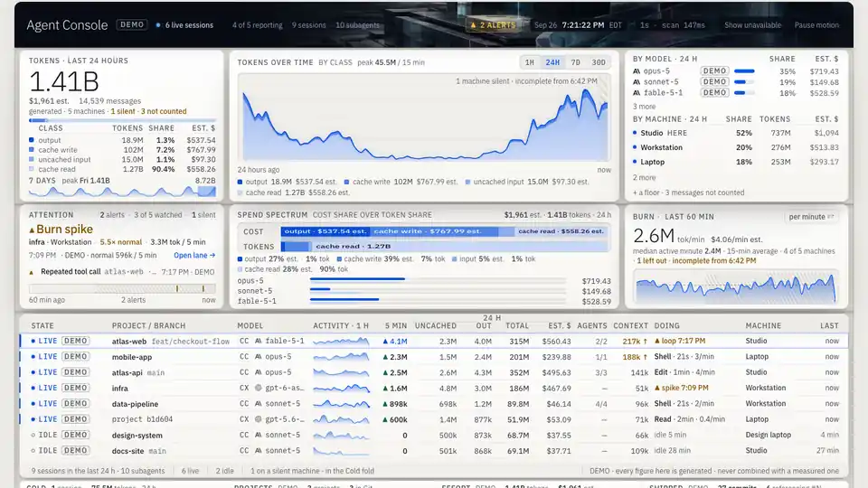Toggle output series in tokens chart legend
Screen dimensions: 868x488
(x=287, y=182)
